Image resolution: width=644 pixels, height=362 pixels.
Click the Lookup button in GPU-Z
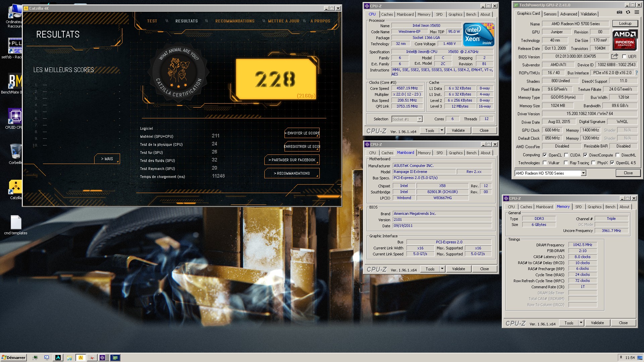point(625,23)
